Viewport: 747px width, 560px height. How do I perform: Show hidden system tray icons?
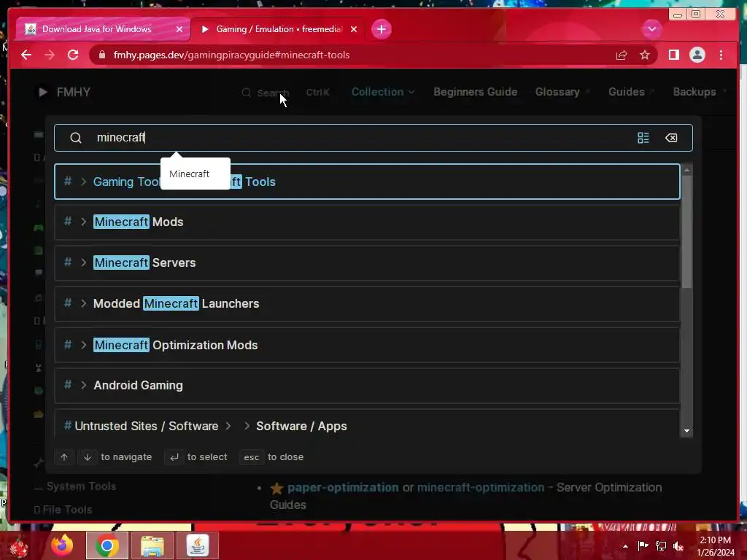pyautogui.click(x=625, y=546)
